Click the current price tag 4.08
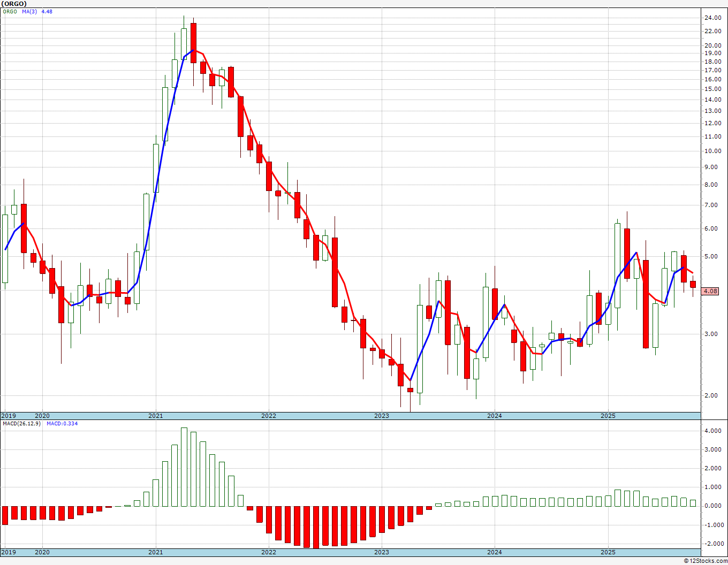728x565 pixels. (710, 291)
